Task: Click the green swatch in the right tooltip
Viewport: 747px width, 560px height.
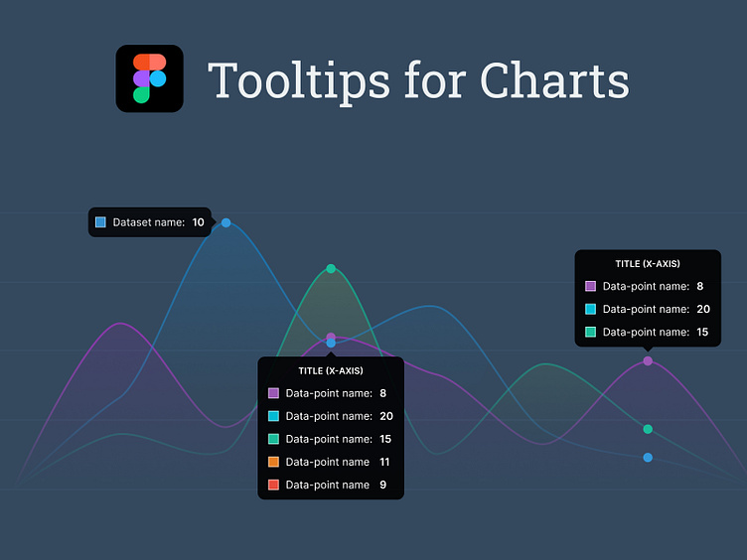Action: pyautogui.click(x=590, y=332)
